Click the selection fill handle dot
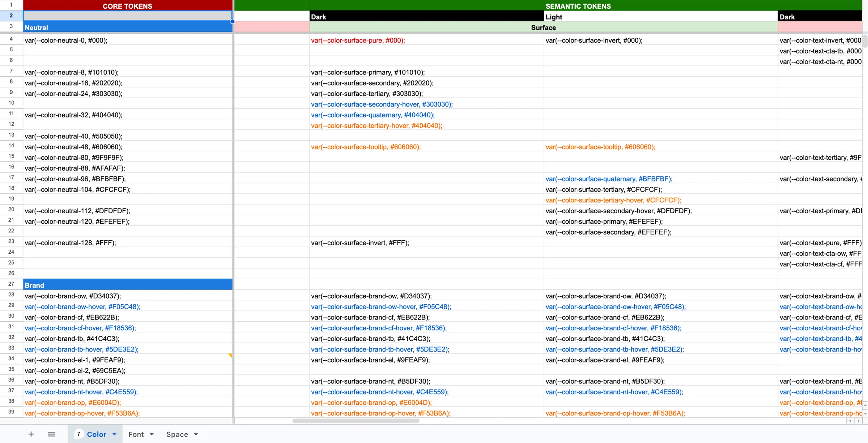 [x=232, y=21]
